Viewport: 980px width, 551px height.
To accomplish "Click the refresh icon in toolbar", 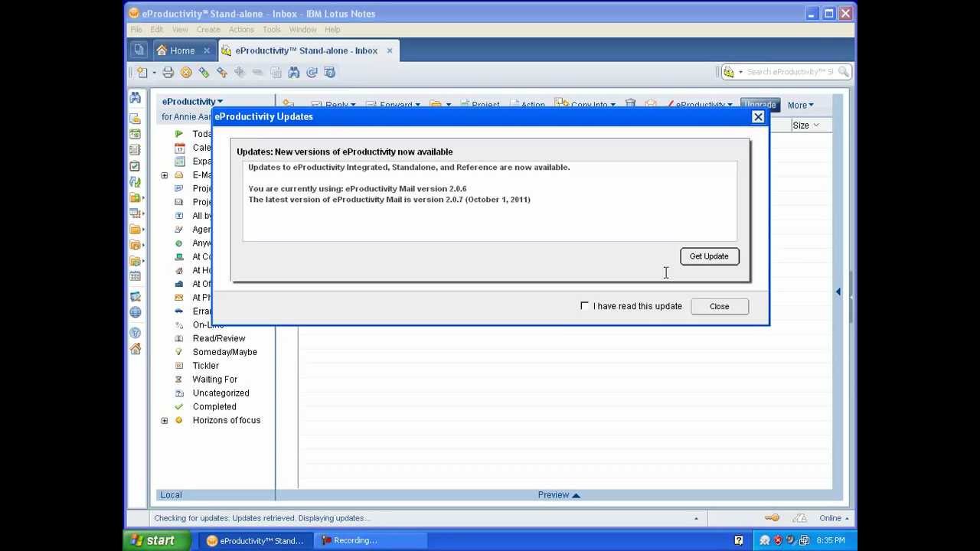I will click(312, 73).
